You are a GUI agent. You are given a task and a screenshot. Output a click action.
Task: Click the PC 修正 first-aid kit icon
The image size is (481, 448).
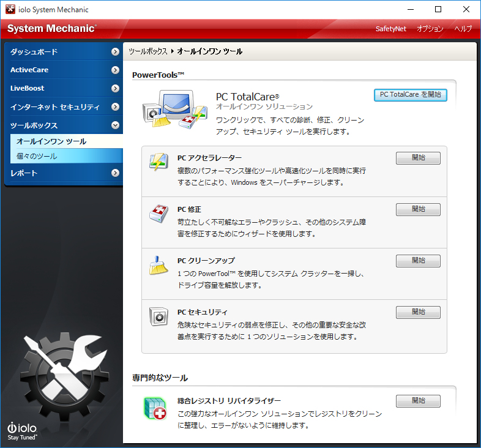[158, 213]
